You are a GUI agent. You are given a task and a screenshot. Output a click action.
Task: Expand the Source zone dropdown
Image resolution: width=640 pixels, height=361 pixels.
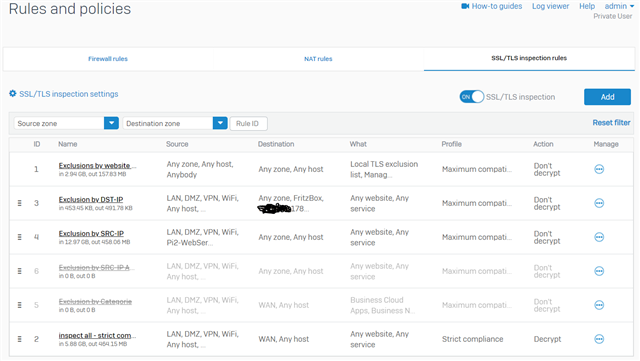[111, 123]
